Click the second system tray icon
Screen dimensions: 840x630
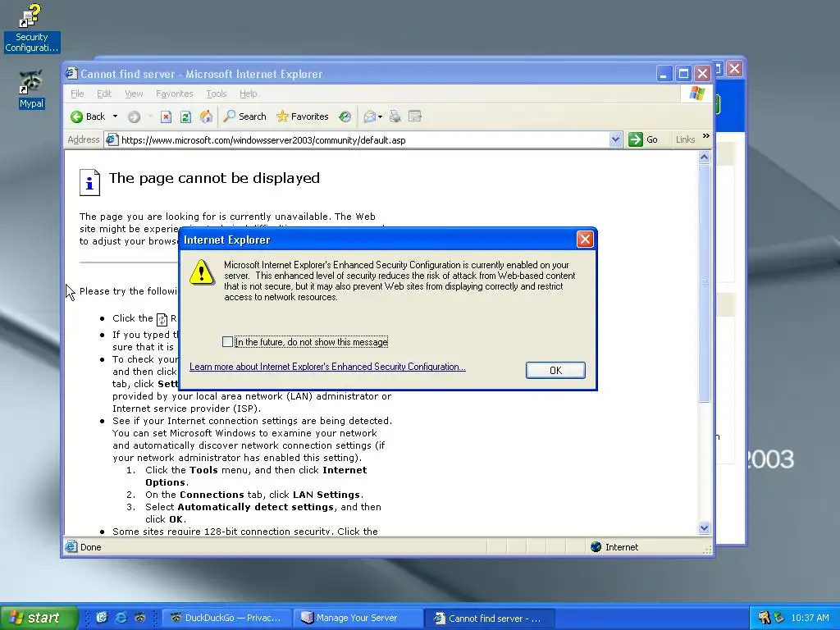coord(779,618)
